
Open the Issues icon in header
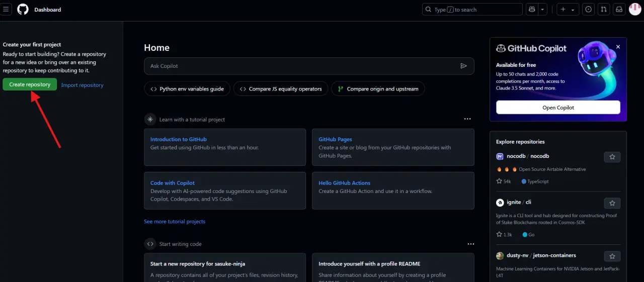[x=588, y=10]
